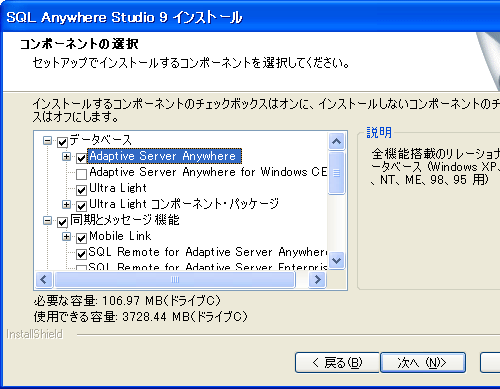
Task: Collapse the 同期とメッセージ機能 node
Action: click(47, 220)
